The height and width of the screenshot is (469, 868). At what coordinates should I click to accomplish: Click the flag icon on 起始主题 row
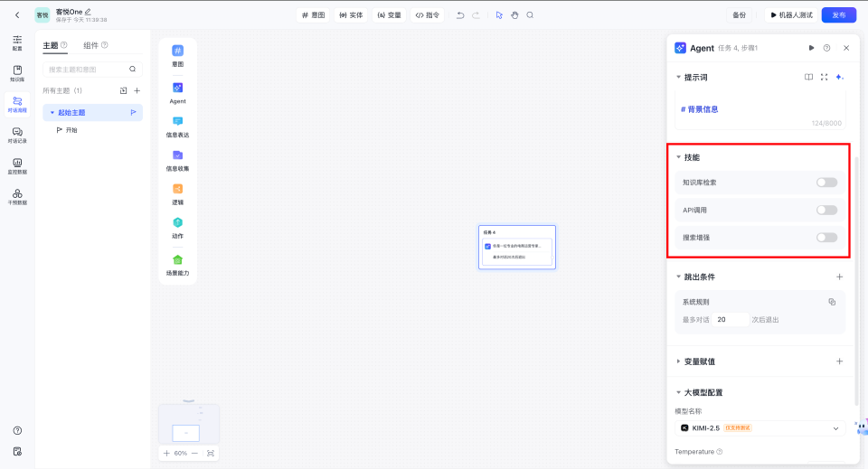(x=134, y=112)
